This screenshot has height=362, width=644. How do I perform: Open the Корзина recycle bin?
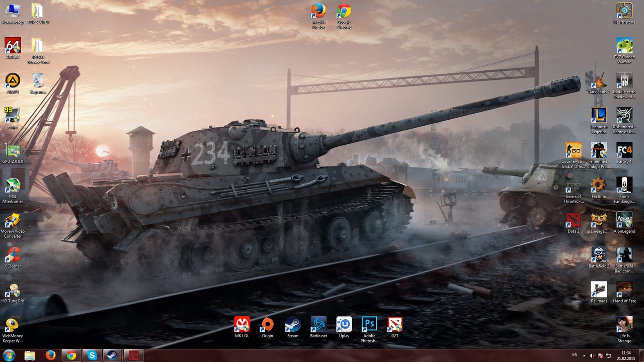[38, 83]
